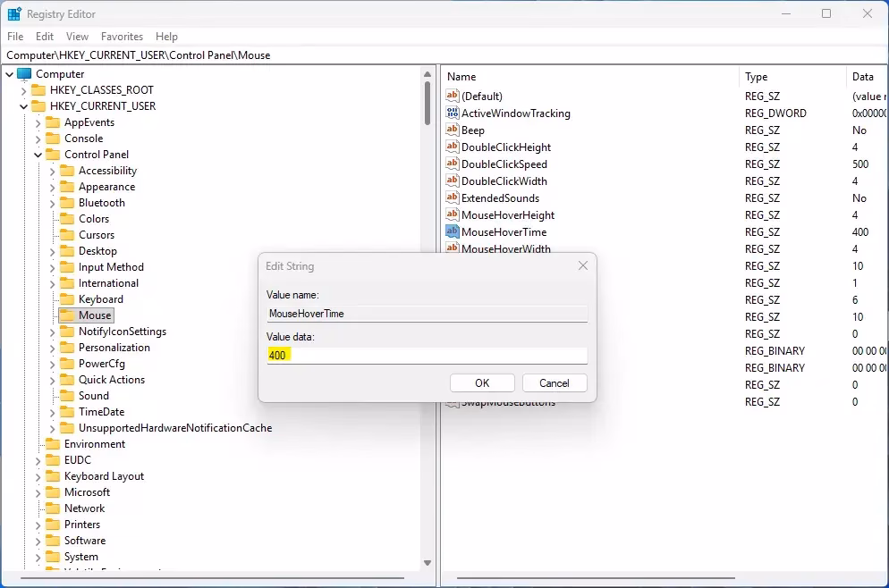
Task: Select the MouseHoverTime value icon
Action: [x=453, y=232]
